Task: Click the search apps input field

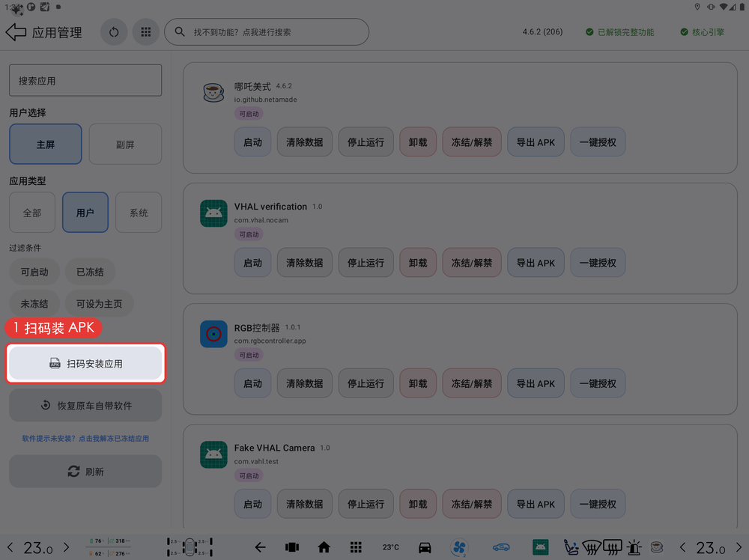Action: pyautogui.click(x=85, y=81)
